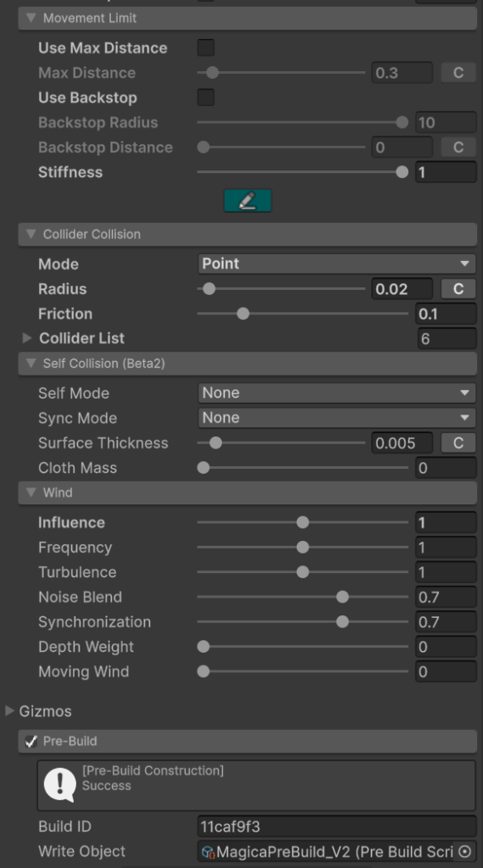Click the Stiffness property label
Image resolution: width=483 pixels, height=868 pixels.
pyautogui.click(x=70, y=172)
